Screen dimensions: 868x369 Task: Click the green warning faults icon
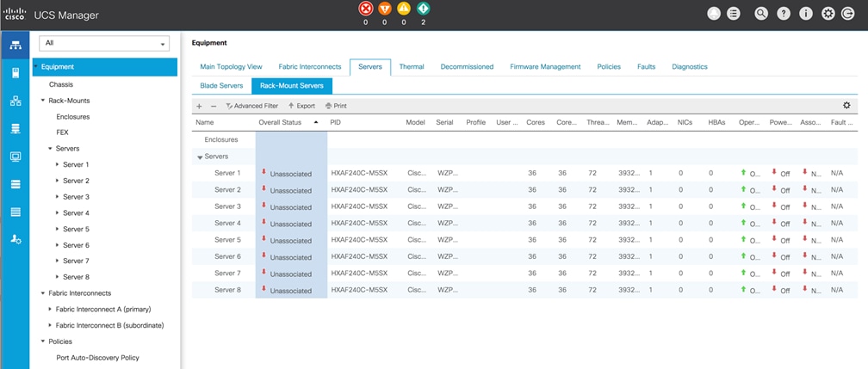click(x=423, y=9)
